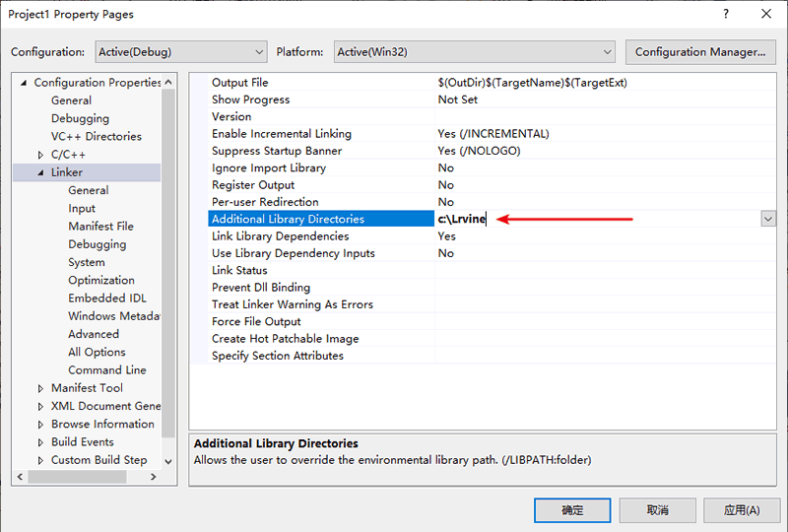Select Build Events tree item
Viewport: 788px width, 532px height.
coord(83,442)
